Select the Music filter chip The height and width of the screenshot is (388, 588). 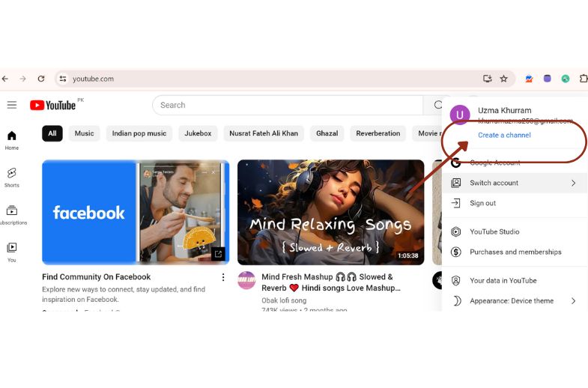[x=85, y=133]
